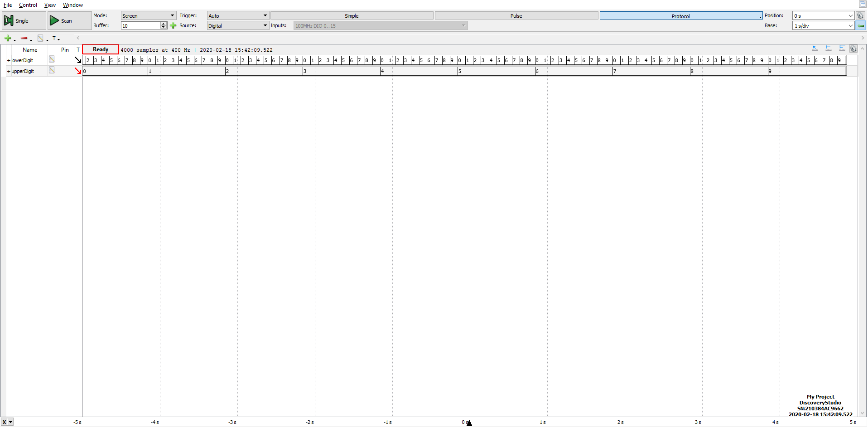Select the upperDigit signal name
The image size is (868, 428).
pyautogui.click(x=23, y=71)
